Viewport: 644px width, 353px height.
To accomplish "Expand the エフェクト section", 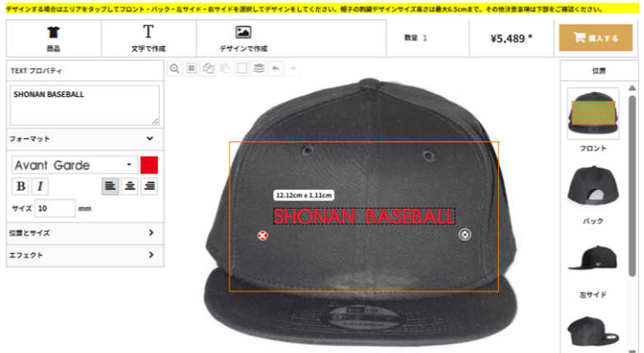I will pyautogui.click(x=85, y=255).
